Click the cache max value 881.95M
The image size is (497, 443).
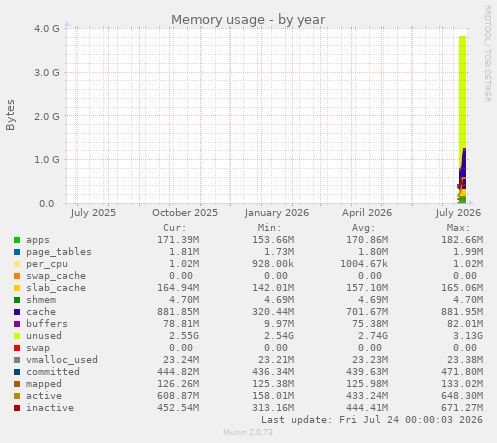click(x=462, y=312)
